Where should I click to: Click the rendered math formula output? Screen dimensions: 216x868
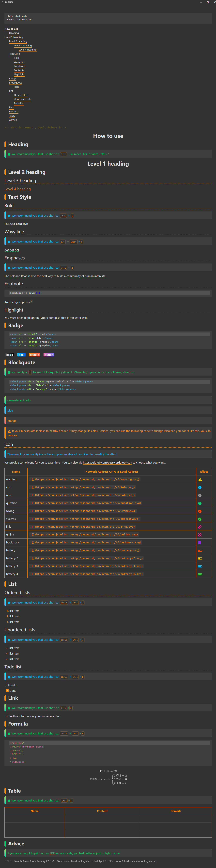[108, 777]
